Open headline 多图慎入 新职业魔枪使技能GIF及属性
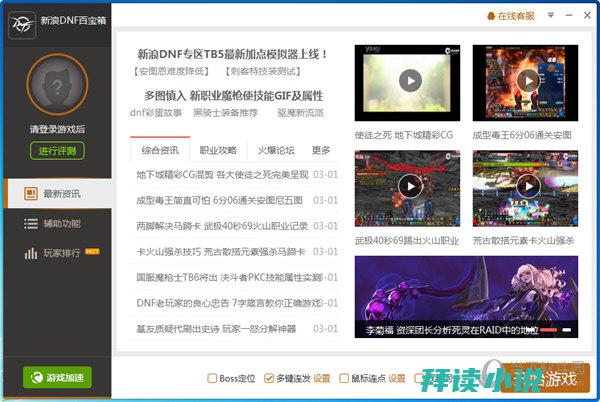 point(233,96)
